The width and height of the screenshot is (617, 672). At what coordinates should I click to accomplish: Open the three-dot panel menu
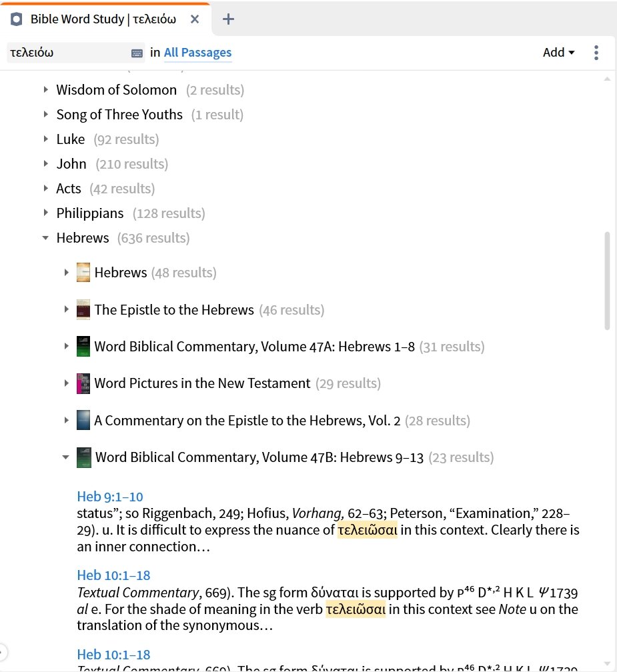click(x=596, y=53)
